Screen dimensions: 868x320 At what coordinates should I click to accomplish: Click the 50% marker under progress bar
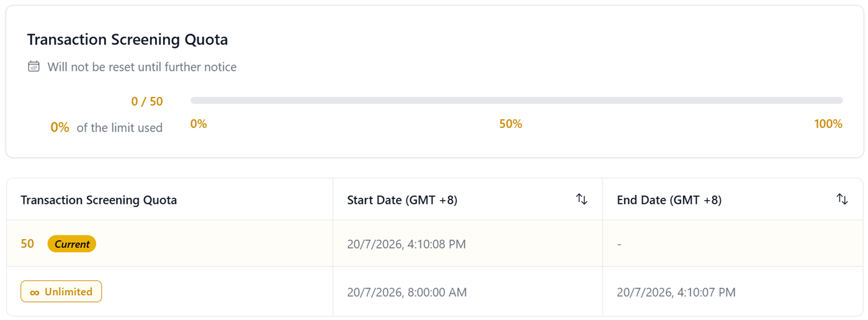coord(511,124)
